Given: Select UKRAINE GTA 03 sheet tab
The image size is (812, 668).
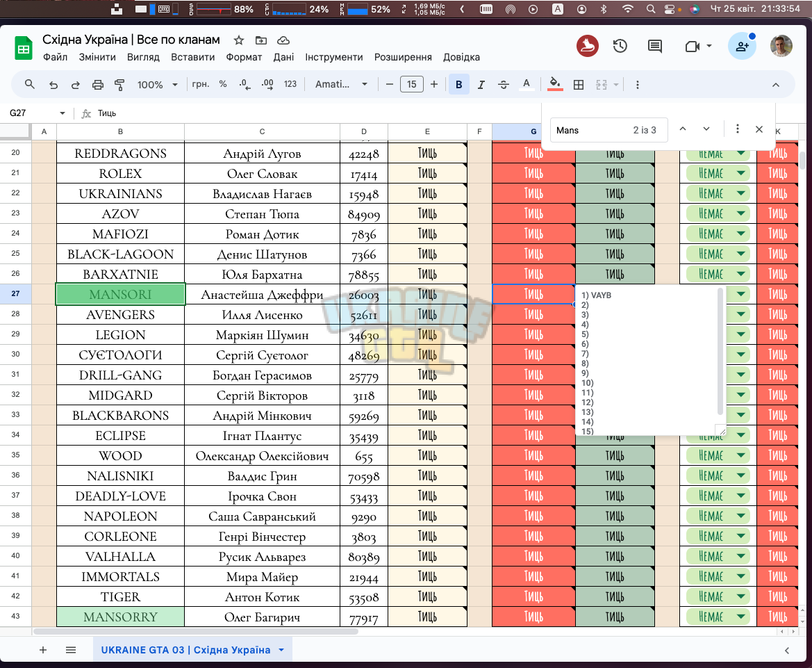Looking at the screenshot, I should click(185, 650).
